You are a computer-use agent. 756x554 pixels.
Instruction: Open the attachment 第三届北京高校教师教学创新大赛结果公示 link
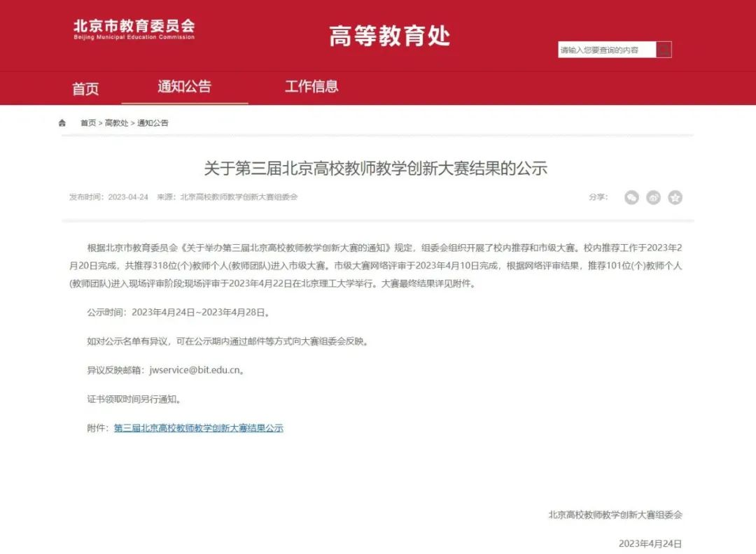[199, 428]
